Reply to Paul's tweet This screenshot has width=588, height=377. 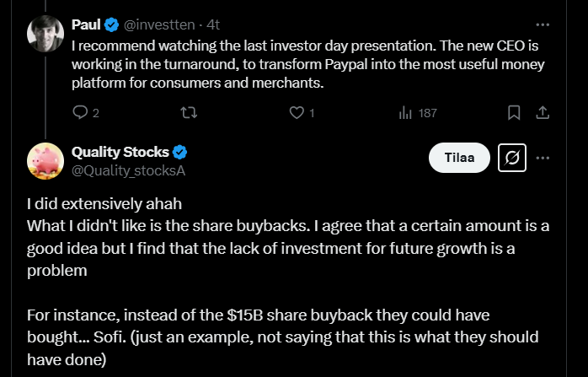[x=81, y=112]
